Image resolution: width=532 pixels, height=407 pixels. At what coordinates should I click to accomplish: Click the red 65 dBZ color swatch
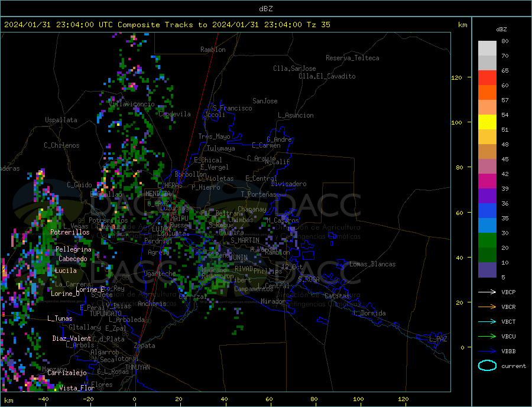(x=487, y=77)
